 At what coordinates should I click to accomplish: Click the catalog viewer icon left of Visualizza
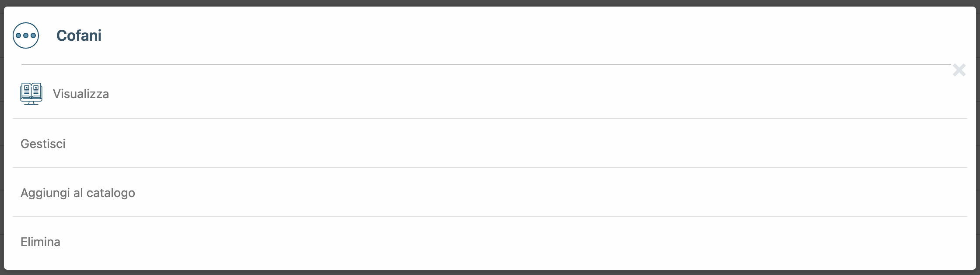(31, 94)
